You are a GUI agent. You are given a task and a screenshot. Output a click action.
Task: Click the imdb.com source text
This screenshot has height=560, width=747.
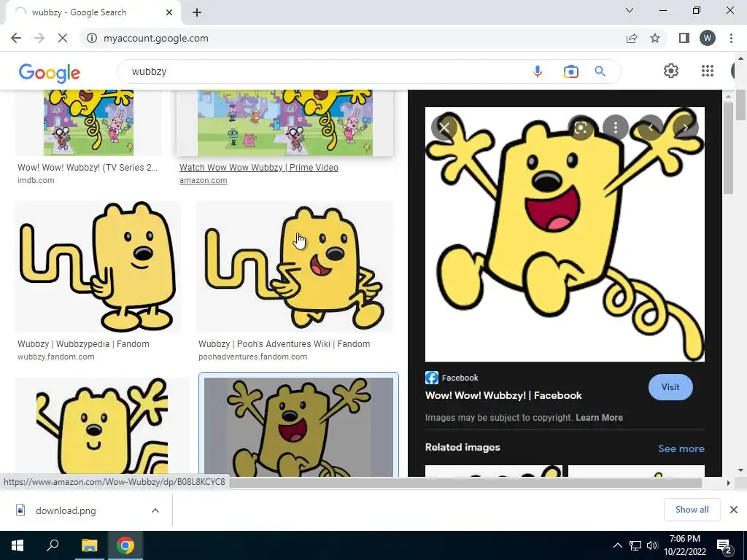[x=36, y=181]
